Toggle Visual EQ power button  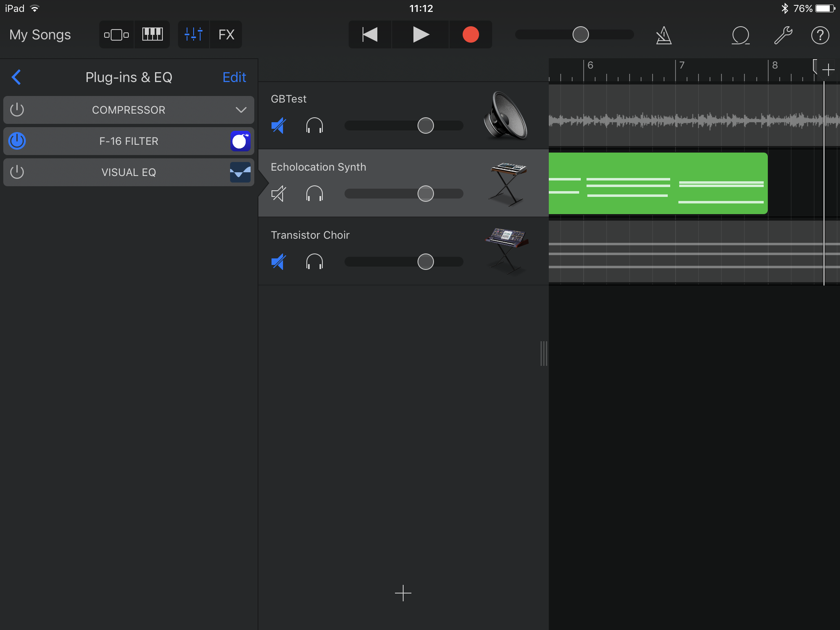pos(17,172)
